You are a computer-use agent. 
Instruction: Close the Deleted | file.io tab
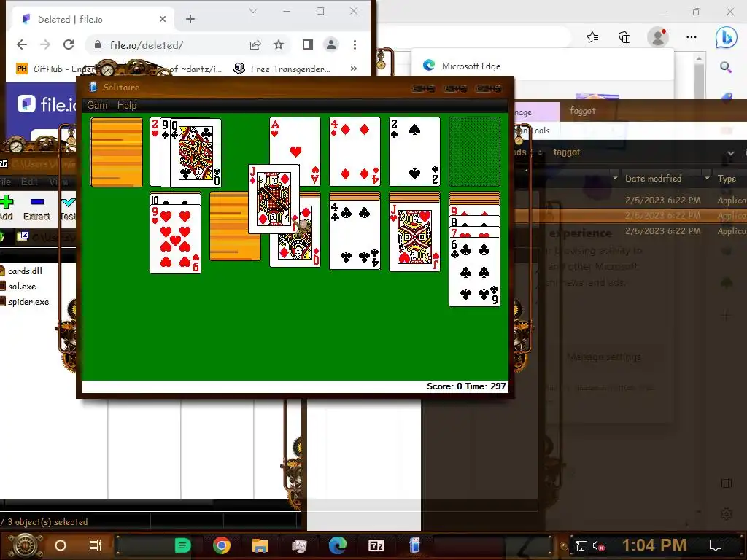(x=163, y=19)
